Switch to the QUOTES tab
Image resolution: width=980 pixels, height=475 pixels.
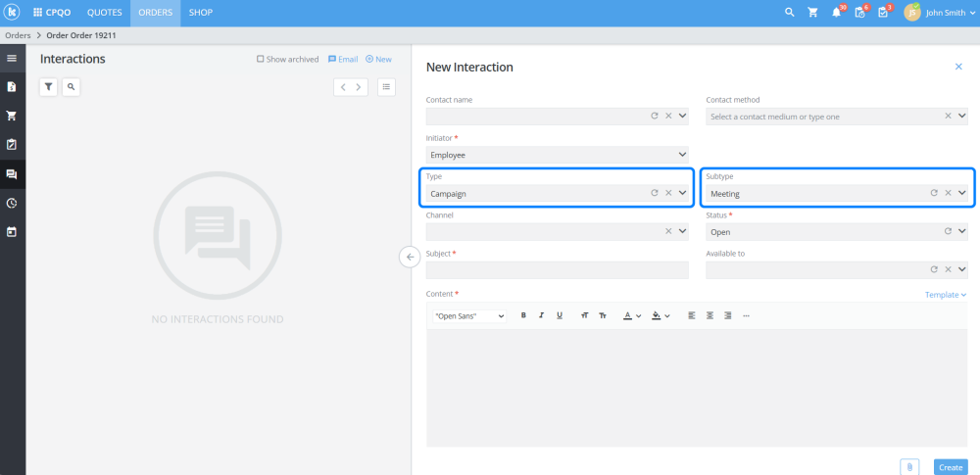point(104,13)
